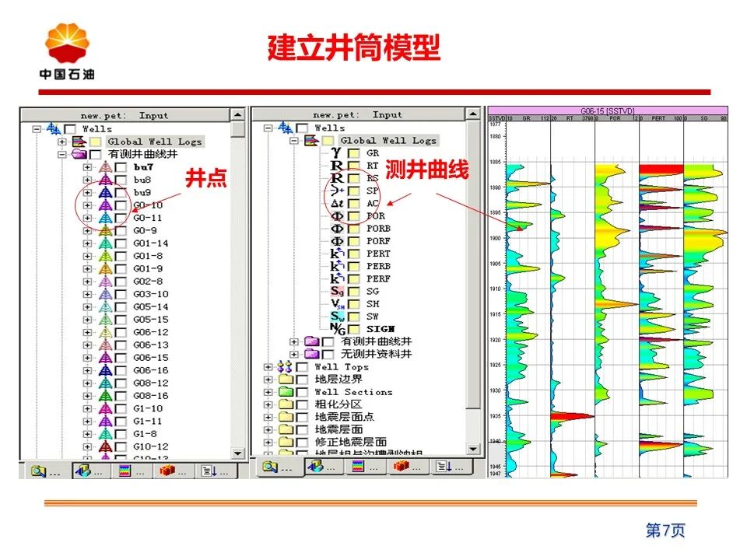Open the Models cube tab in left panel
This screenshot has height=560, width=747.
(91, 471)
